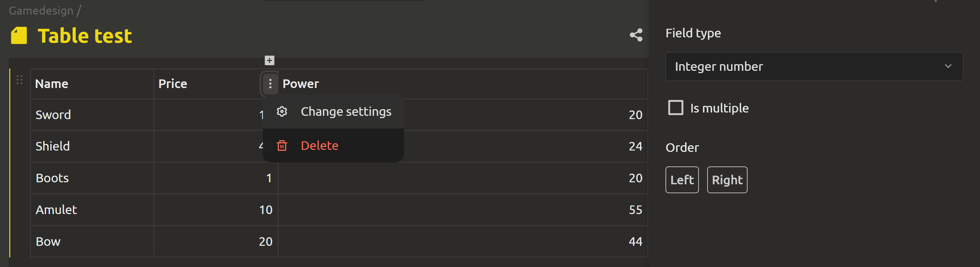The width and height of the screenshot is (980, 267).
Task: Click the plus icon to add a column
Action: pos(269,61)
